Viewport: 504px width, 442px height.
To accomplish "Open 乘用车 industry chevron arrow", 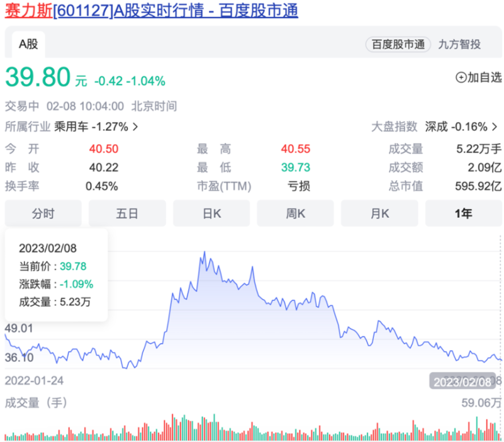I will click(x=135, y=127).
